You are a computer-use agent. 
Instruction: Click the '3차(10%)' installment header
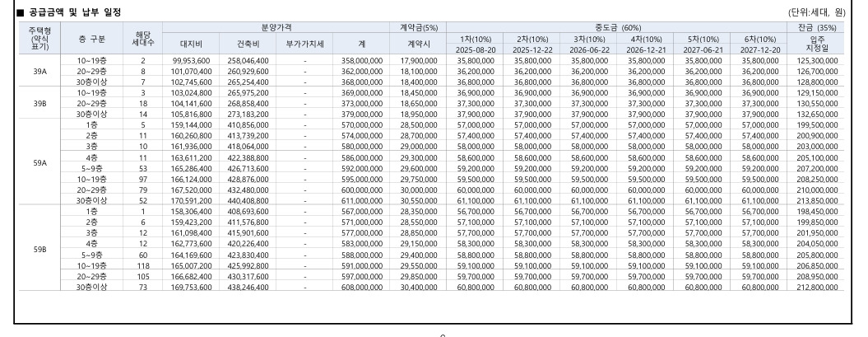pos(588,39)
